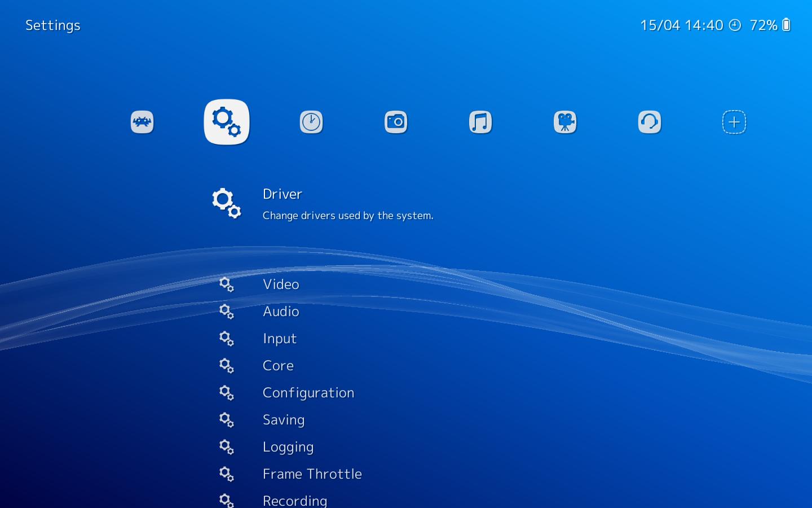Open the Videos film camera icon

click(x=564, y=122)
